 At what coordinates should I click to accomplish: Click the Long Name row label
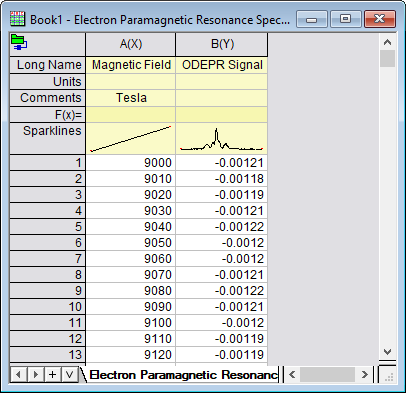[x=47, y=65]
